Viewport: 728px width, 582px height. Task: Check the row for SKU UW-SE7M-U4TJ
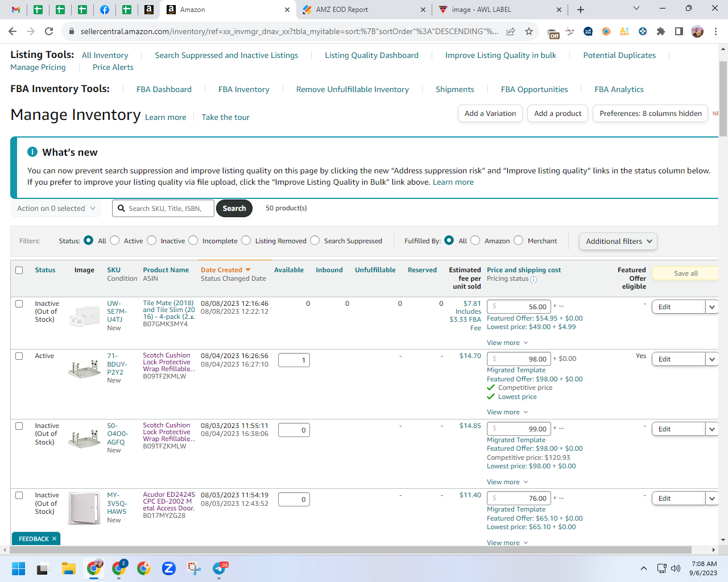coord(19,304)
